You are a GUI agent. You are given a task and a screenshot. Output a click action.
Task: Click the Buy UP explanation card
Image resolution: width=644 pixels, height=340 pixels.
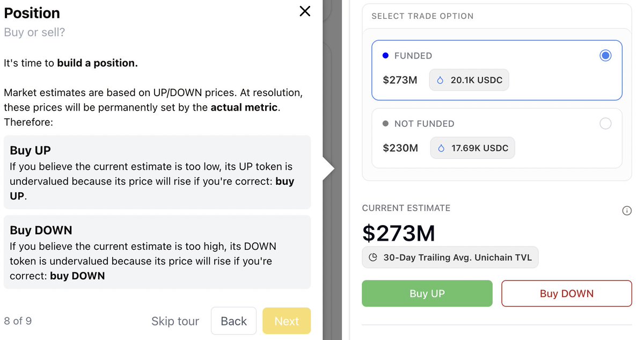(x=157, y=172)
